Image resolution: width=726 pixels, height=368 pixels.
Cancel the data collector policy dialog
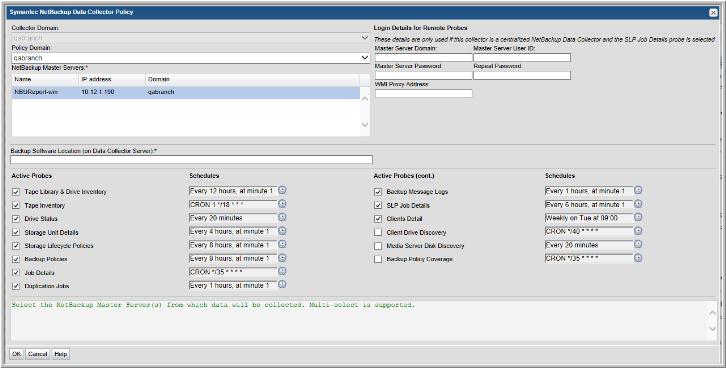click(38, 354)
